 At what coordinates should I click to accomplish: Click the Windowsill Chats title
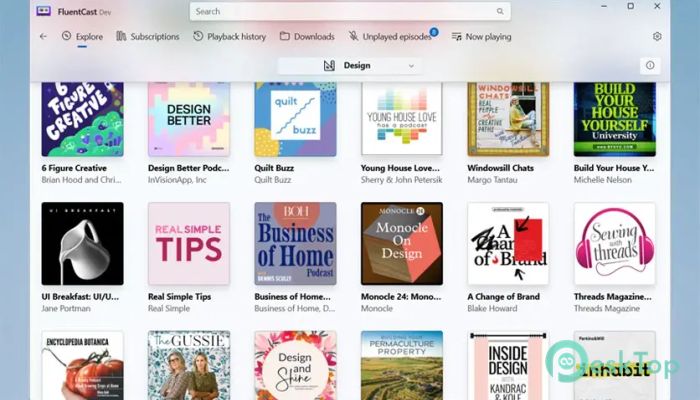click(x=500, y=168)
